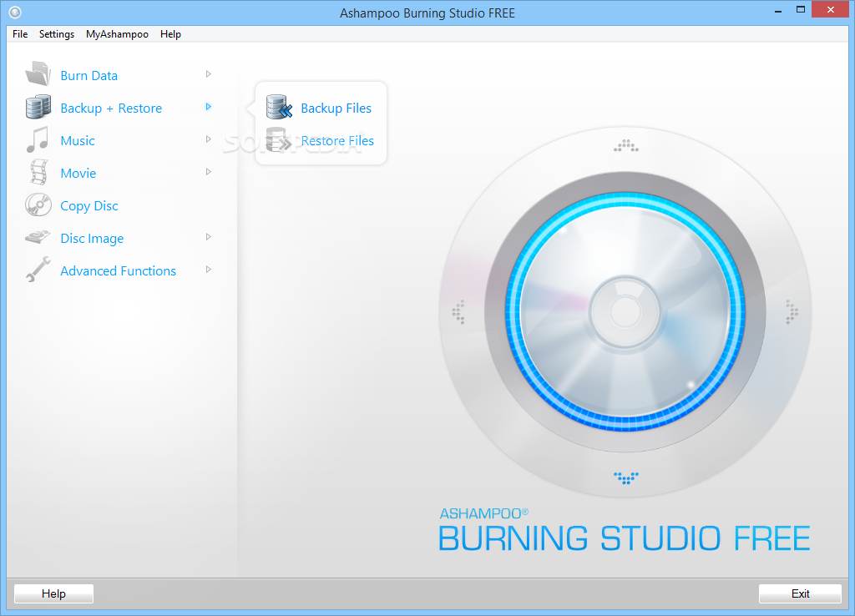Open the Settings menu

[x=57, y=33]
